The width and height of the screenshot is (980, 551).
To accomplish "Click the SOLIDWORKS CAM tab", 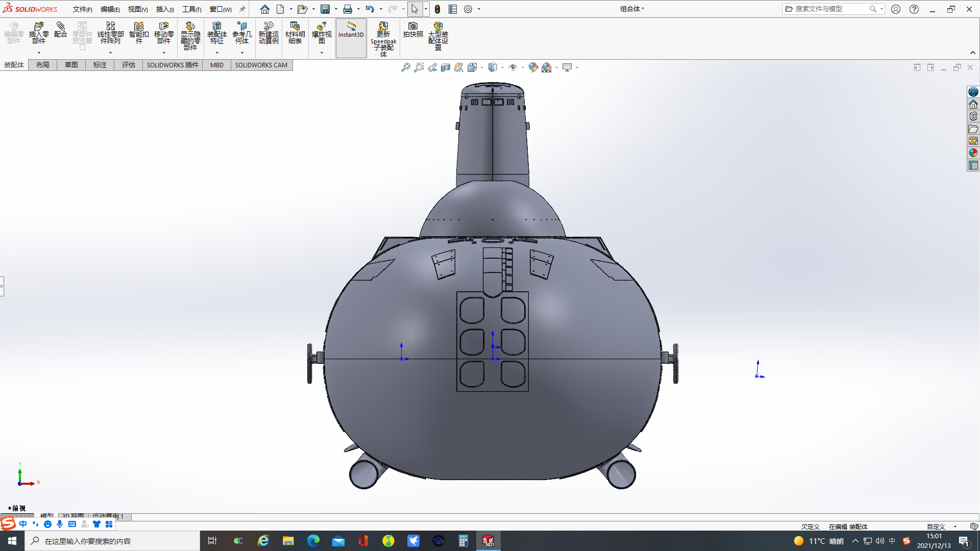I will 261,65.
